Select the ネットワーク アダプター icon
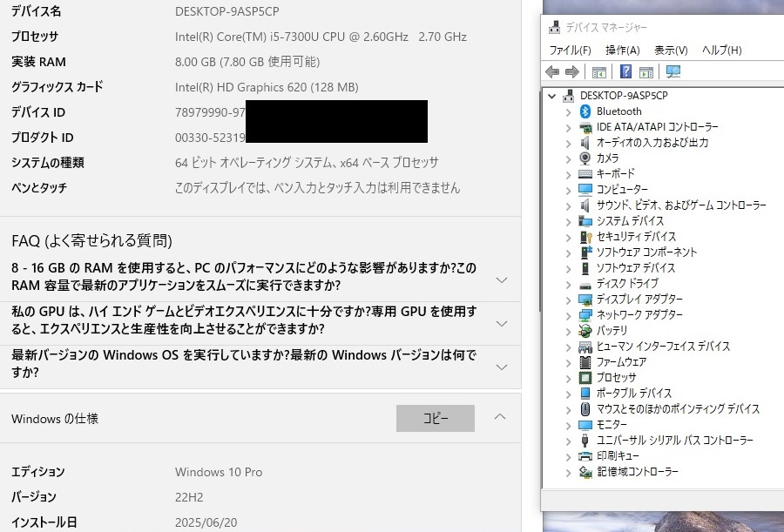The image size is (784, 532). click(585, 314)
